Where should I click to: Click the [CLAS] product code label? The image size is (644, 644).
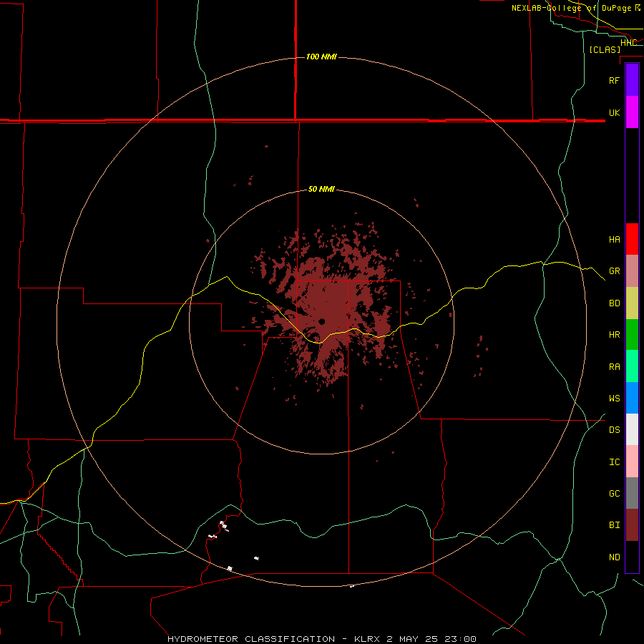[605, 49]
